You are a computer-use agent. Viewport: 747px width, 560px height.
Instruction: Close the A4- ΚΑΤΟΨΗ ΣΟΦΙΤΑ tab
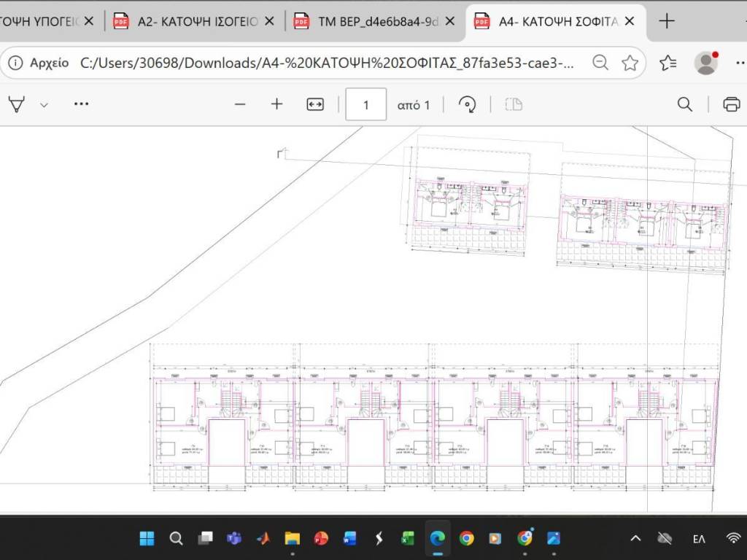(631, 22)
